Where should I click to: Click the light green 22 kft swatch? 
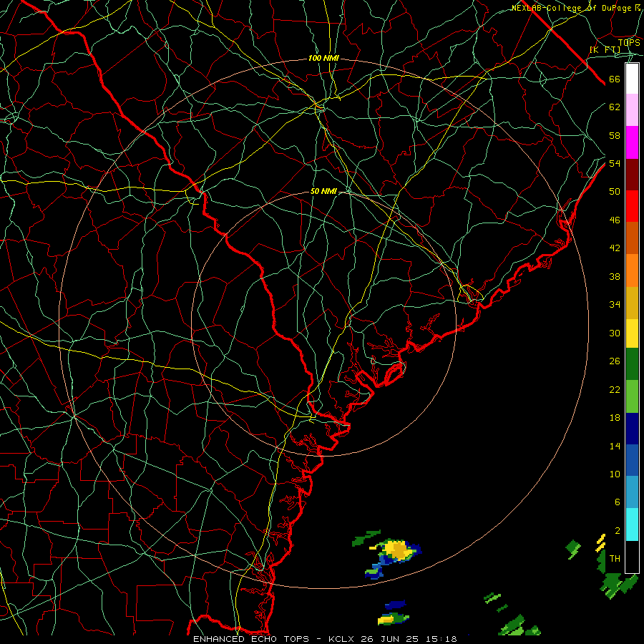pyautogui.click(x=632, y=396)
